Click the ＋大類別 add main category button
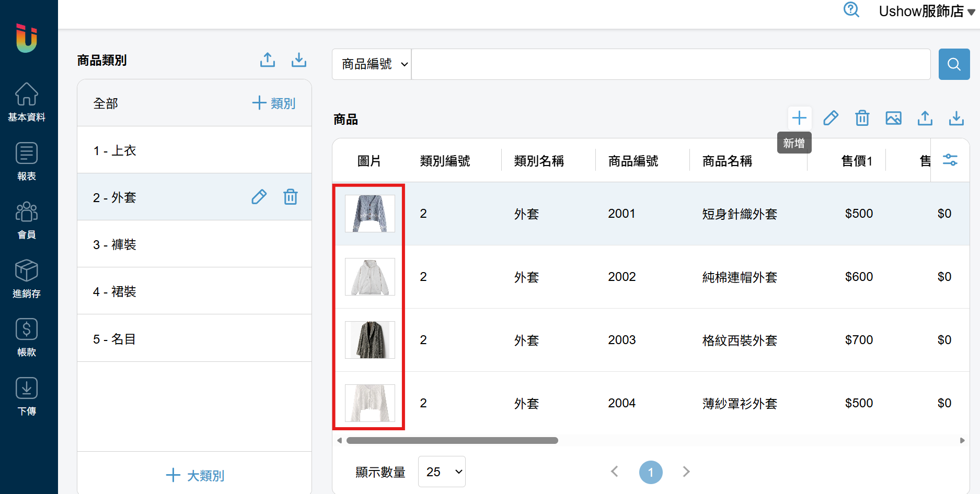980x494 pixels. (194, 475)
